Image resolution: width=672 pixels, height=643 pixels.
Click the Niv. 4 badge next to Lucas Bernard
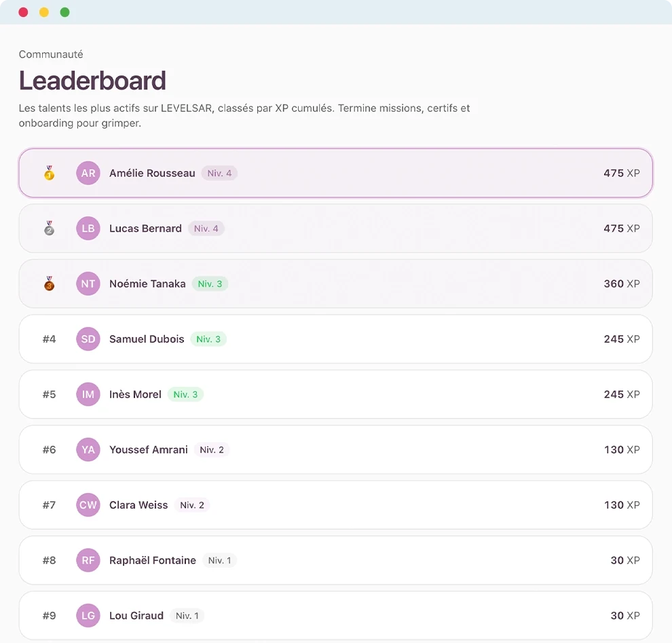[x=206, y=229]
